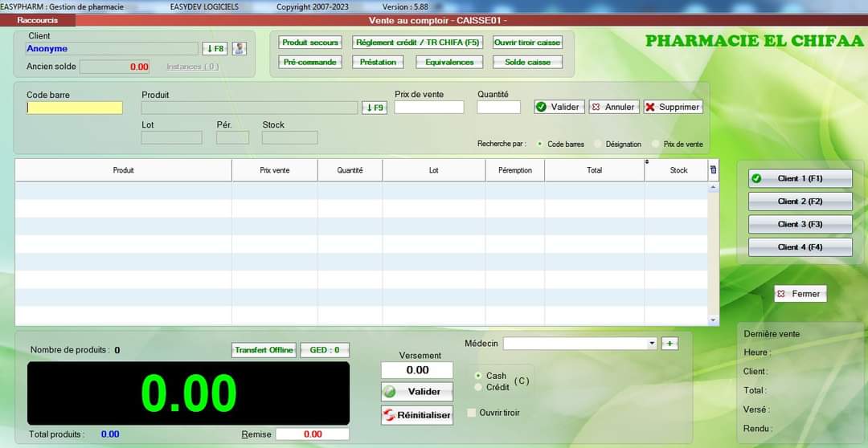This screenshot has height=448, width=868.
Task: Click the Prix de vente input
Action: point(429,108)
